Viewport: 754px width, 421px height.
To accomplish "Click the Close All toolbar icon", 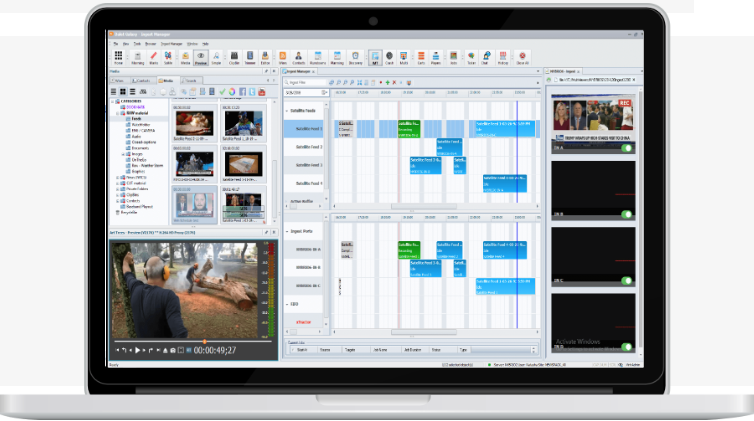I will 522,57.
